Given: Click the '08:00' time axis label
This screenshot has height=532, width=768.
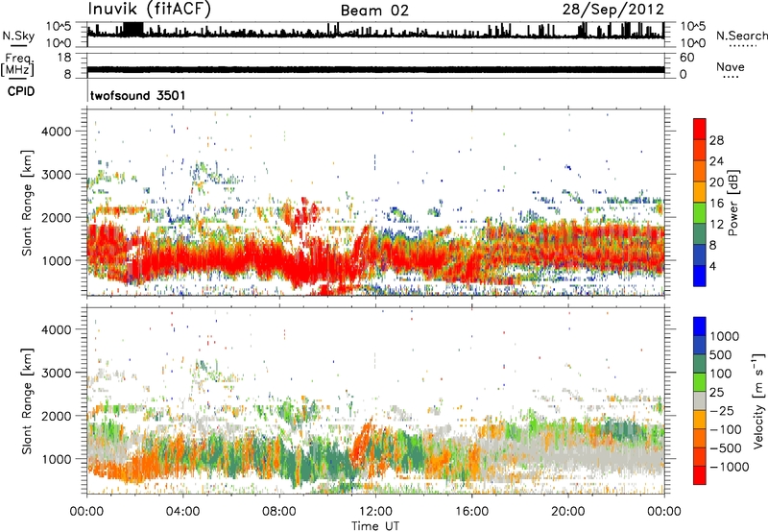Looking at the screenshot, I should click(x=279, y=512).
